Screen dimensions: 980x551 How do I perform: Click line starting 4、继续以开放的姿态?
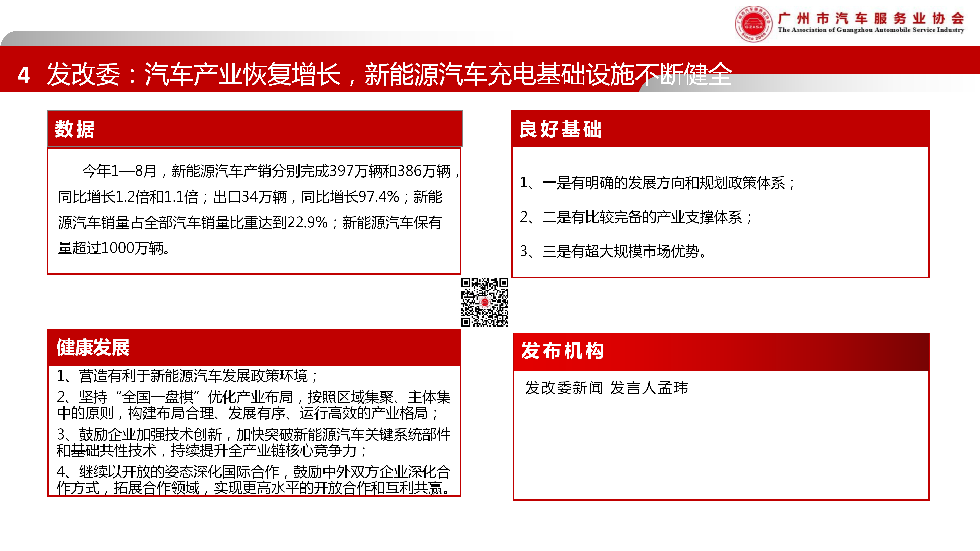254,472
